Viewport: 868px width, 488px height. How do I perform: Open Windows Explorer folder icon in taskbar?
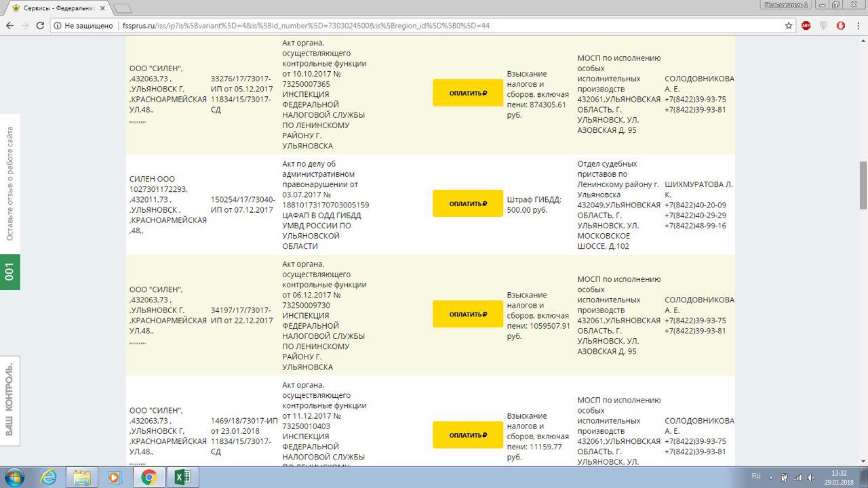[x=82, y=477]
